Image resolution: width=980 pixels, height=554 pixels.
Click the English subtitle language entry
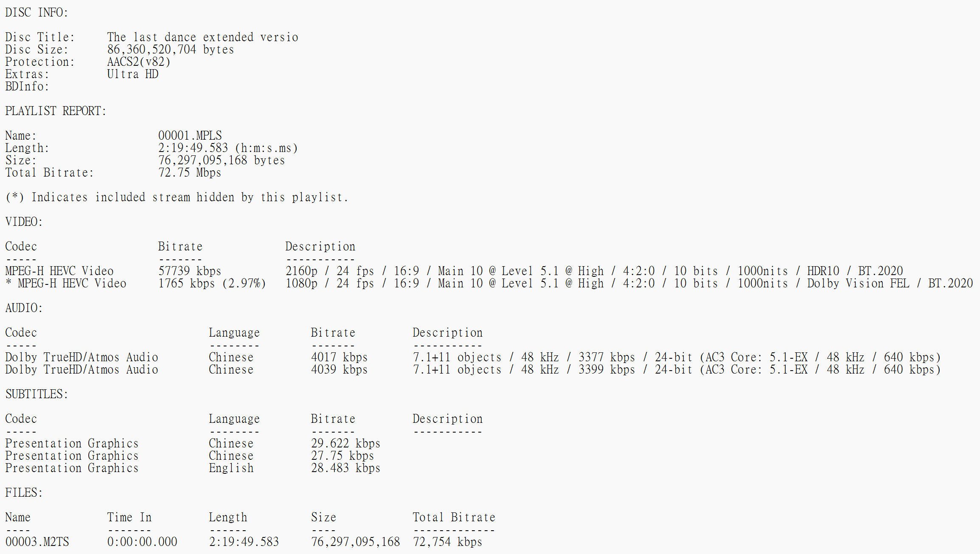[231, 468]
